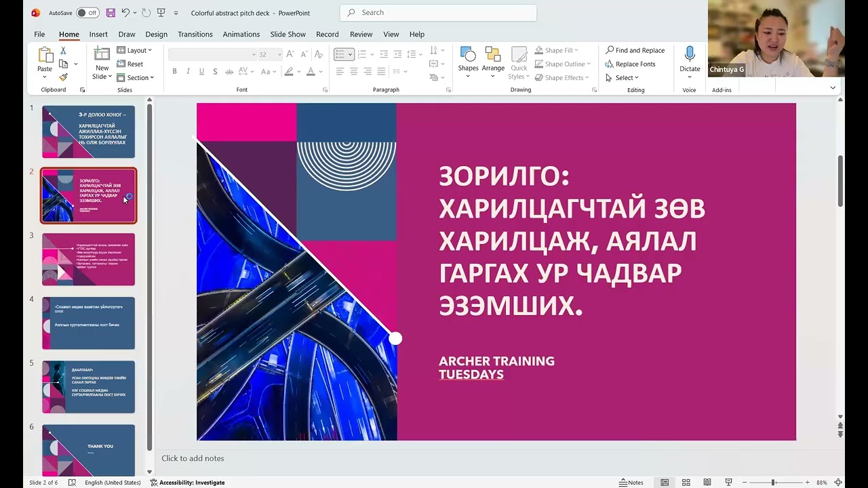Toggle Strikethrough formatting
This screenshot has height=488, width=868.
click(x=230, y=71)
